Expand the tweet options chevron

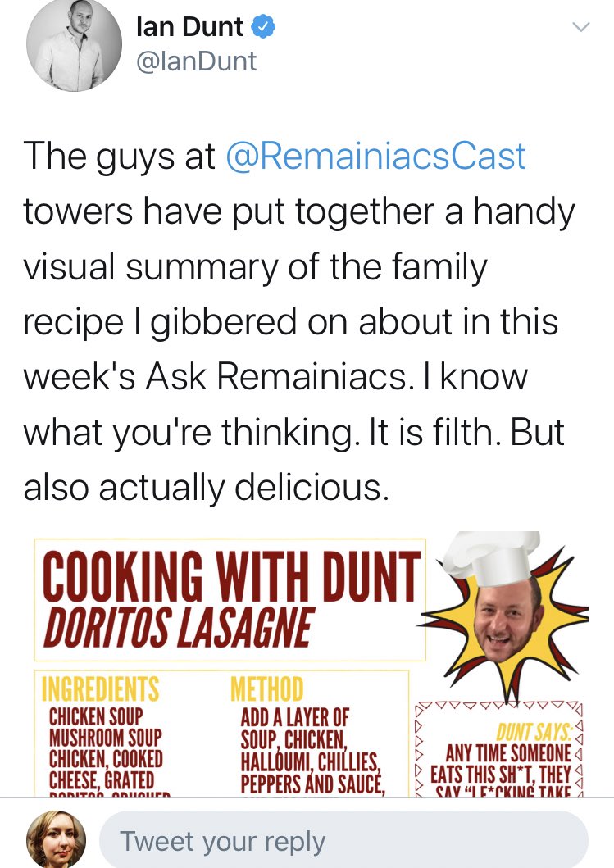click(580, 26)
